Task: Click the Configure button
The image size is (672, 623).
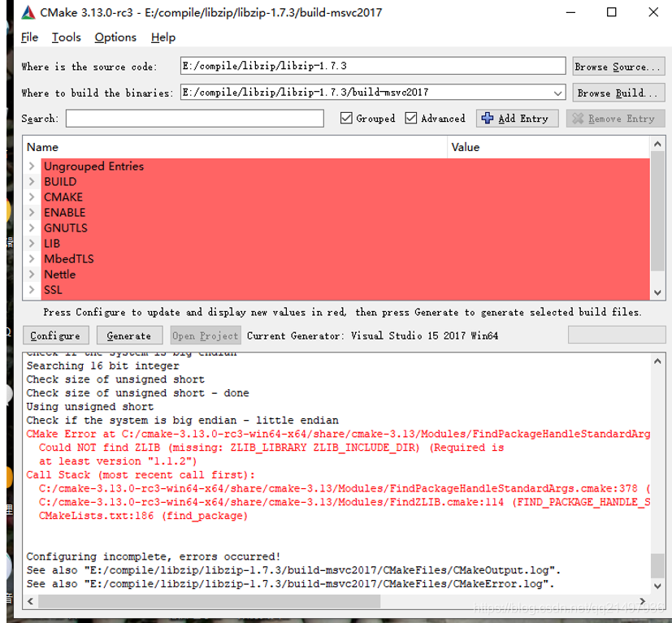Action: pos(56,335)
